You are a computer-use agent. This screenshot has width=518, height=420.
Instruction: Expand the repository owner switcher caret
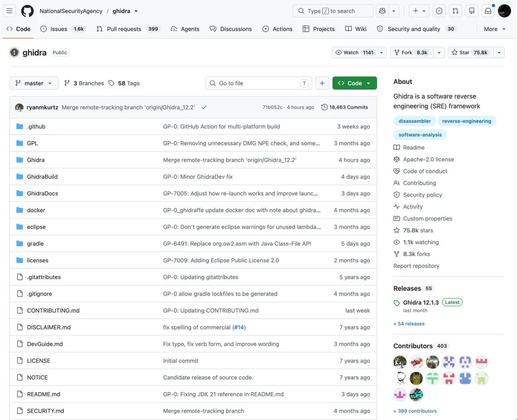(x=136, y=11)
